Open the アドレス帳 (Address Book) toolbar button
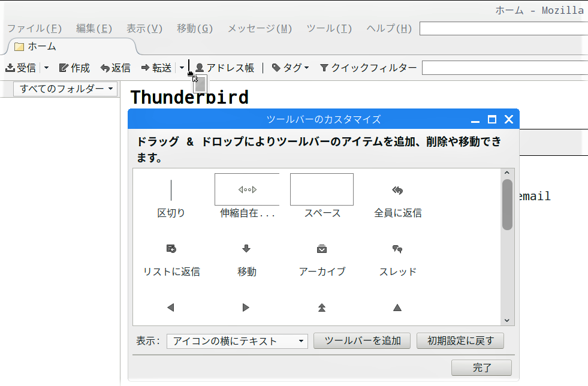The width and height of the screenshot is (588, 386). point(225,68)
